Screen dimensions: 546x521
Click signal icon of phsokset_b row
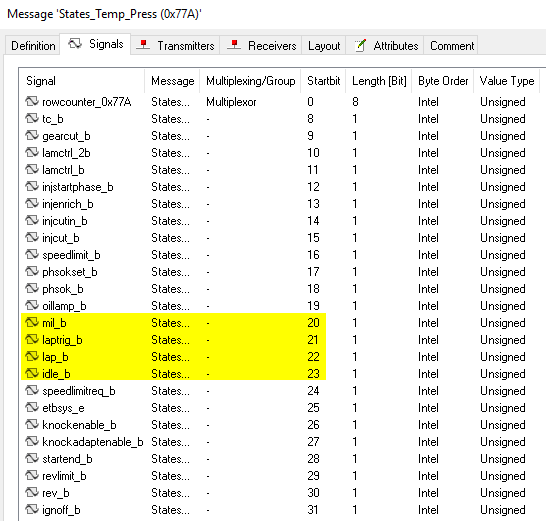[32, 272]
